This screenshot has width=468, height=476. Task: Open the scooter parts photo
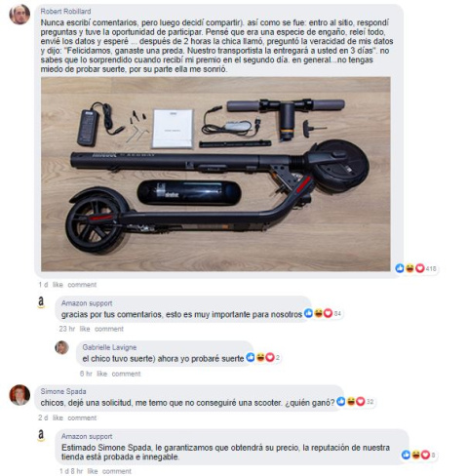pyautogui.click(x=215, y=174)
